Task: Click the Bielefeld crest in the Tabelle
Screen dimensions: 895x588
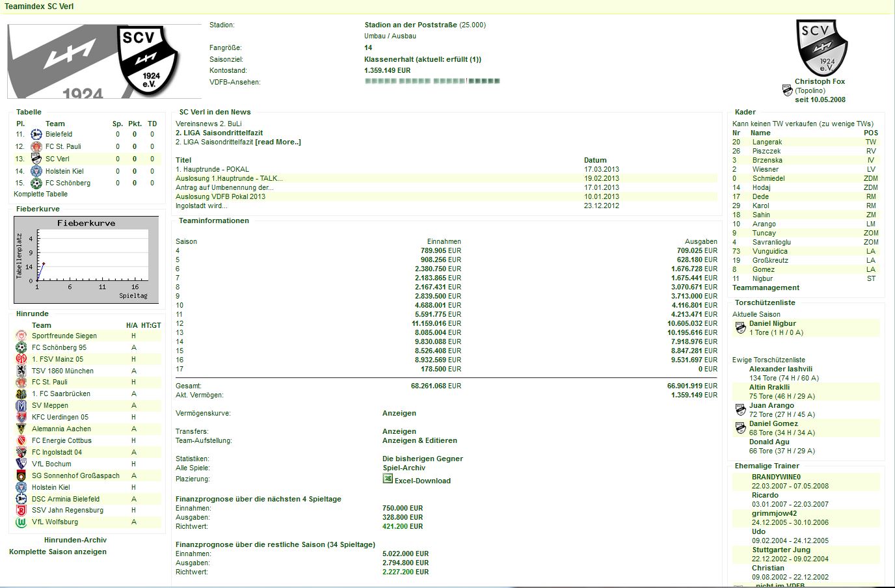Action: [36, 135]
